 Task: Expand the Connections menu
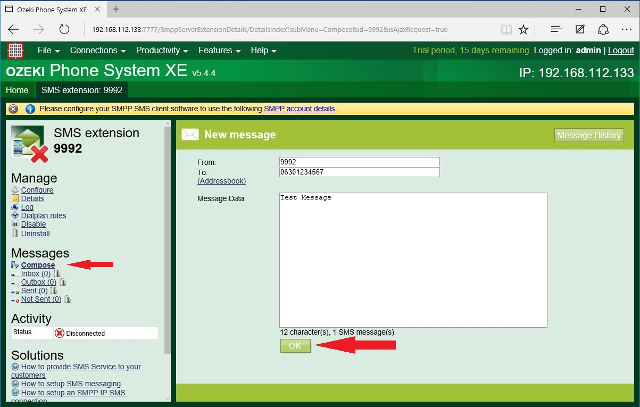(98, 50)
